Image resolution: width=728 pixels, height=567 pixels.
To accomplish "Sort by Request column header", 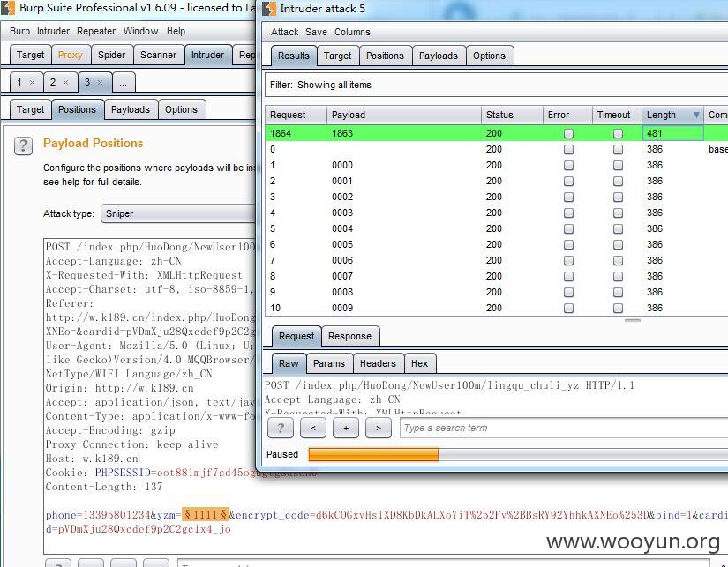I will coord(296,115).
